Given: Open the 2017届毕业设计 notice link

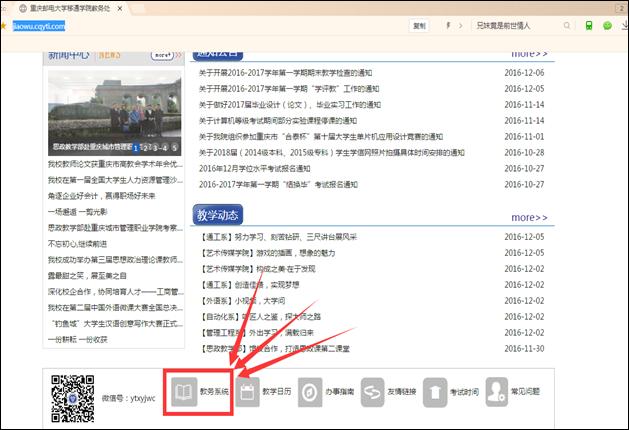Looking at the screenshot, I should (x=289, y=104).
